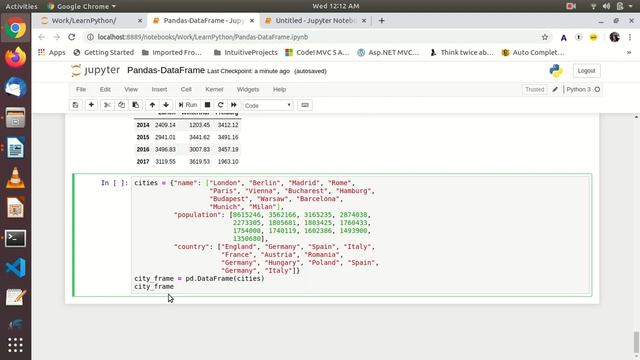Close the Work/LearnPython/ tab
The image size is (640, 360).
point(140,20)
